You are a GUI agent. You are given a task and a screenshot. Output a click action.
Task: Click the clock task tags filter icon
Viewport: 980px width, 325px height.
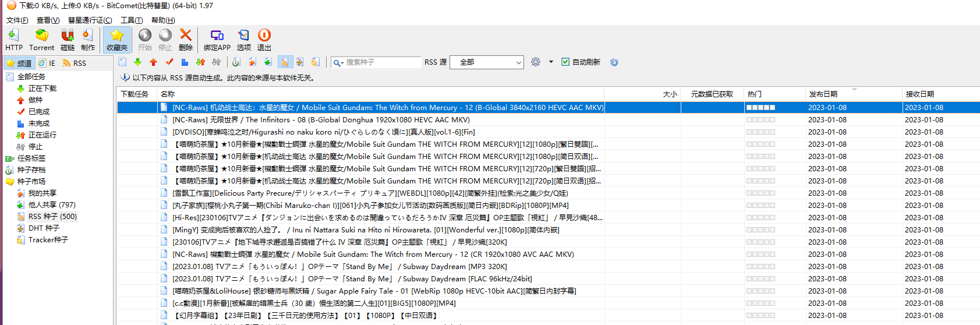tap(236, 62)
